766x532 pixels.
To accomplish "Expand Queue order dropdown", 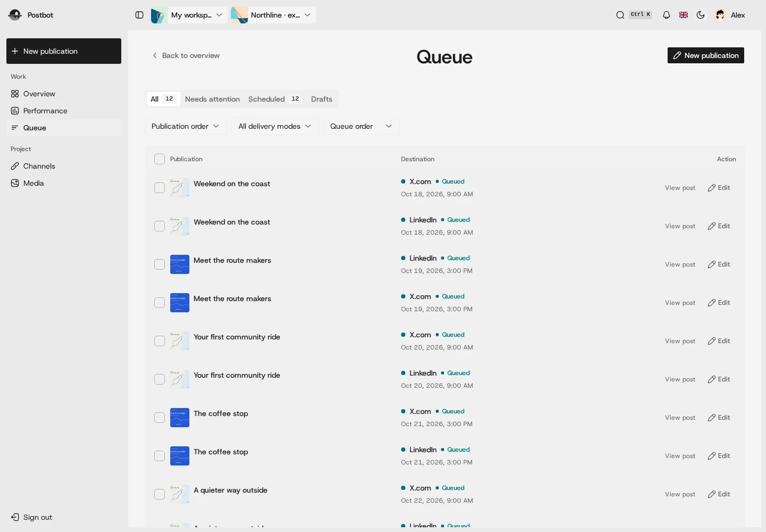I will click(x=362, y=126).
